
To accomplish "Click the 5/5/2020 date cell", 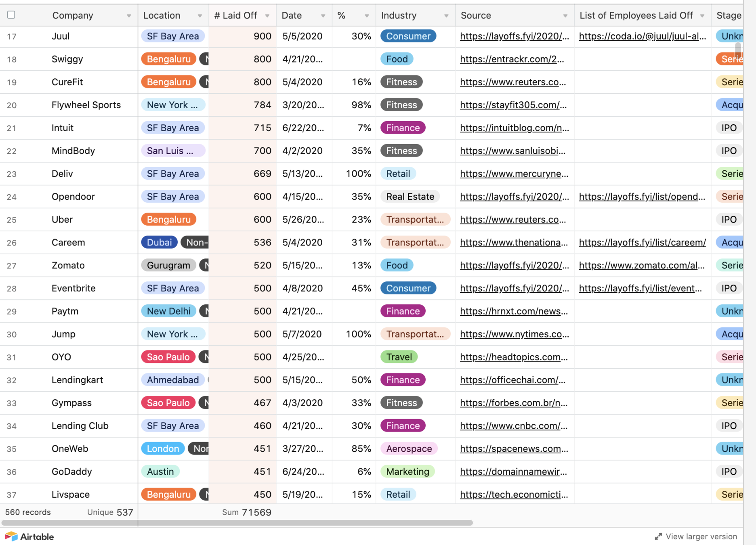I will pyautogui.click(x=304, y=36).
